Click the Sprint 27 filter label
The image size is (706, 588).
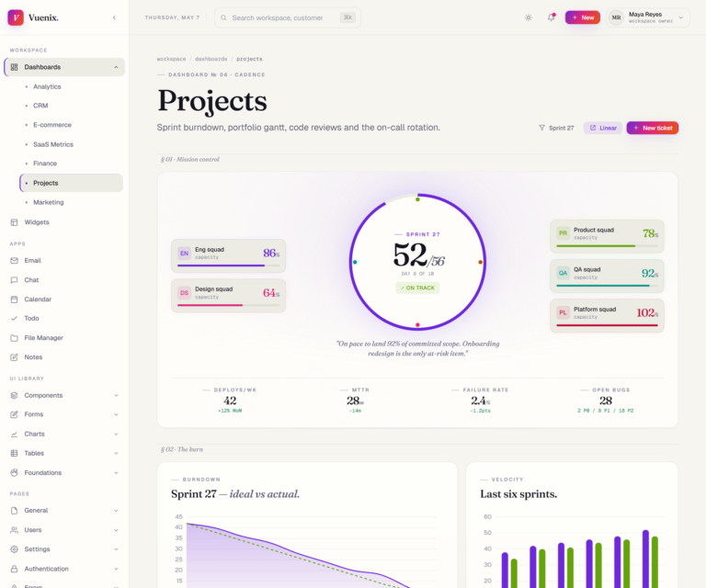561,128
